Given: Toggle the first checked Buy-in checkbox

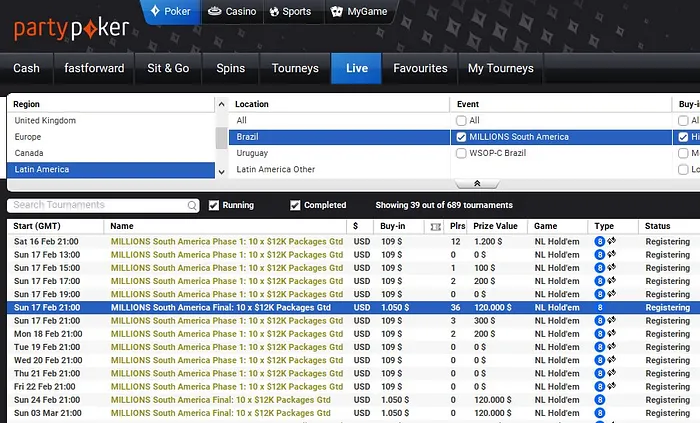Looking at the screenshot, I should [x=683, y=137].
